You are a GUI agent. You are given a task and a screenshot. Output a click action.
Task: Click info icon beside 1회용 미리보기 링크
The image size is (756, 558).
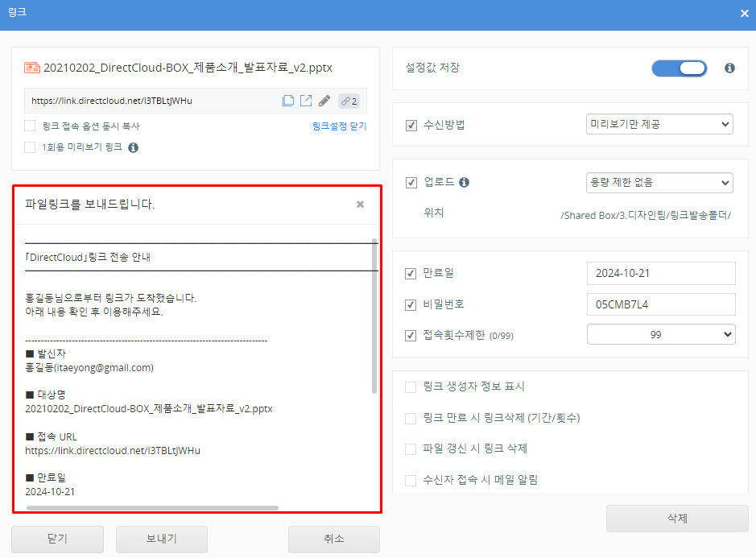[134, 147]
